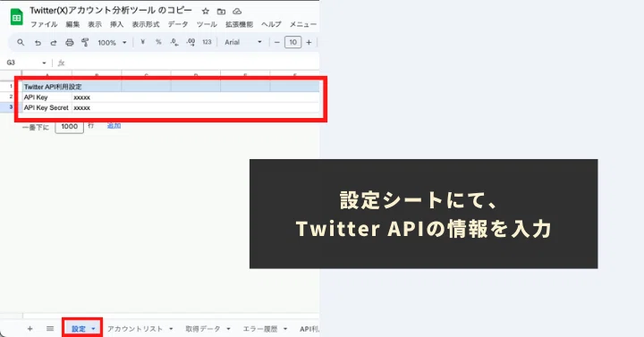The width and height of the screenshot is (644, 337).
Task: Open the 表示形式 menu
Action: tap(146, 24)
